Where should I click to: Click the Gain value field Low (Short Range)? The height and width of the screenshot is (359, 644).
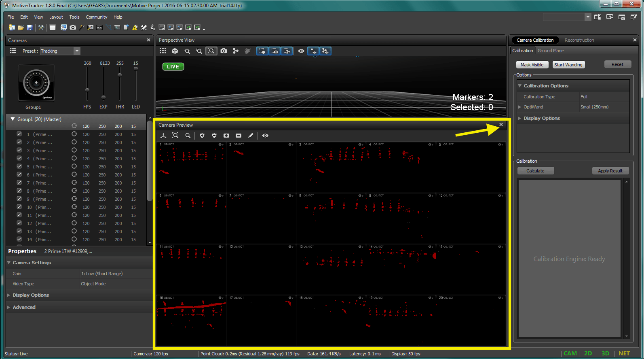116,274
